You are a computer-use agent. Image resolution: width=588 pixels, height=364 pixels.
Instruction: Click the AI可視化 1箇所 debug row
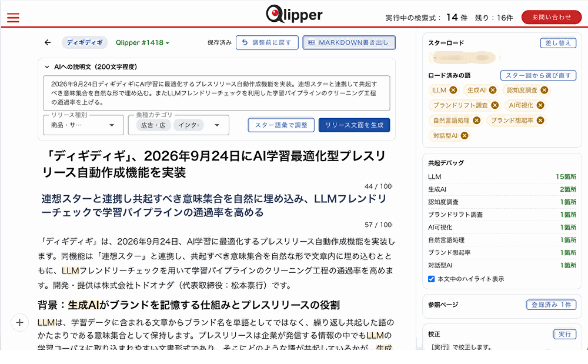tap(502, 227)
